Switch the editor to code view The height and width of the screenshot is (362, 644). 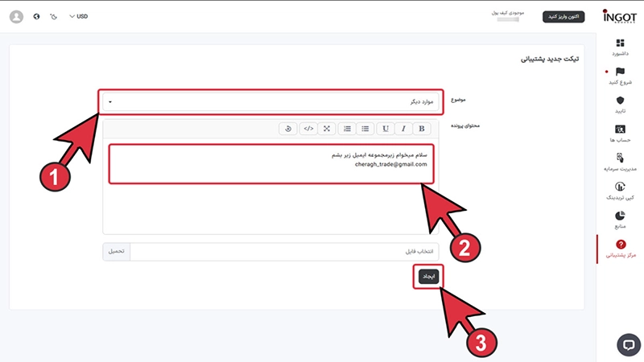point(308,128)
